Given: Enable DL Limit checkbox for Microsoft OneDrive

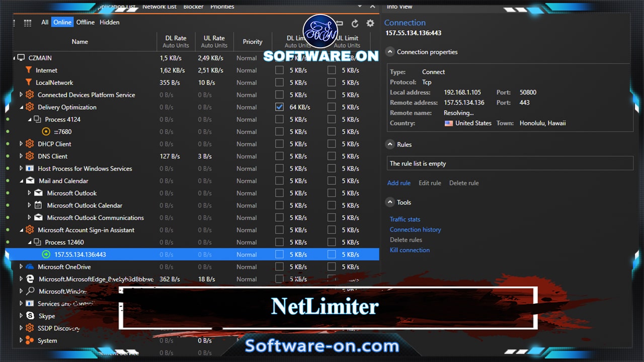Looking at the screenshot, I should [279, 266].
